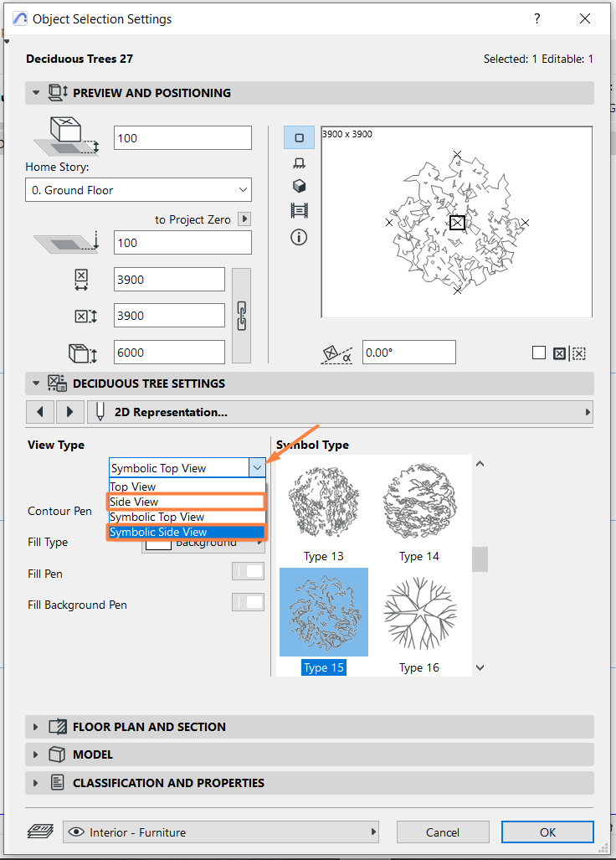Confirm settings with the OK button

[x=547, y=832]
